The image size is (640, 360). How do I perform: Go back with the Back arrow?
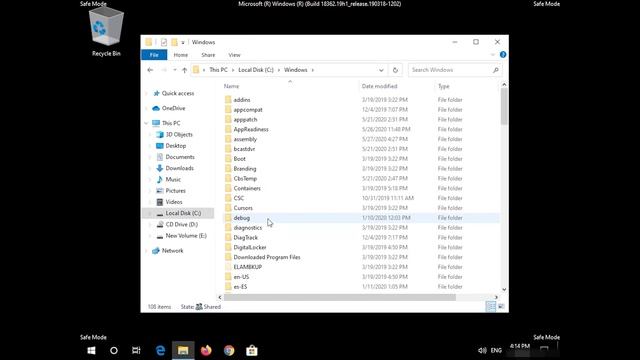click(150, 70)
